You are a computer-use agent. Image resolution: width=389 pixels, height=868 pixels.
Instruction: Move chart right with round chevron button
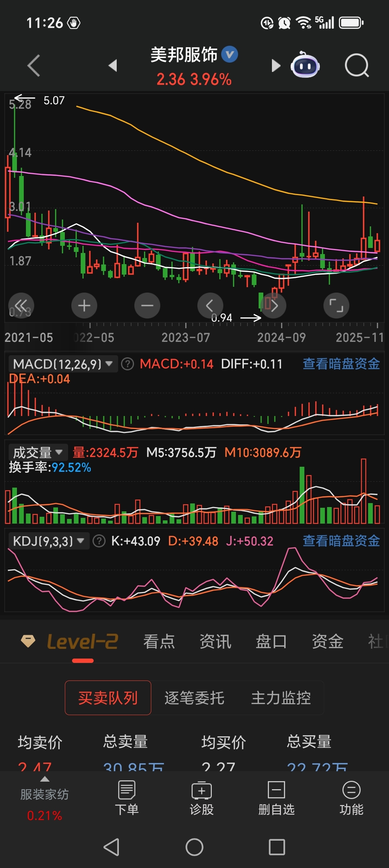tap(273, 306)
